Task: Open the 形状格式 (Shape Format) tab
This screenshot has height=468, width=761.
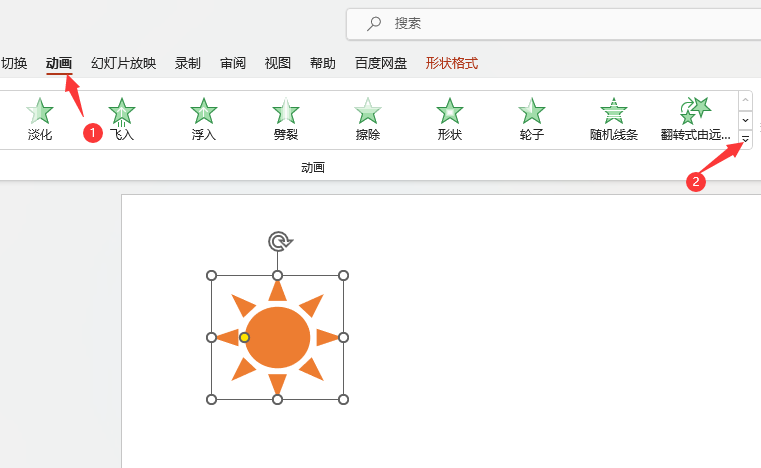Action: pos(452,63)
